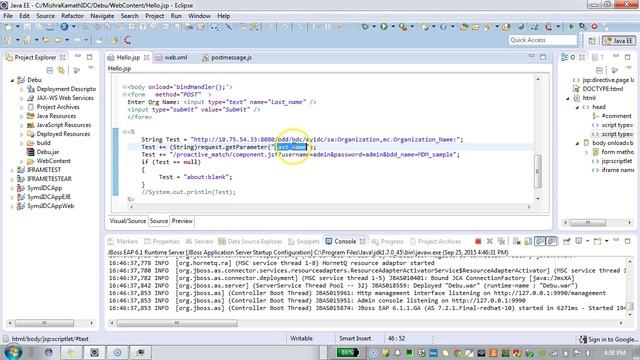Expand the SymsIDCApp project

[12, 188]
